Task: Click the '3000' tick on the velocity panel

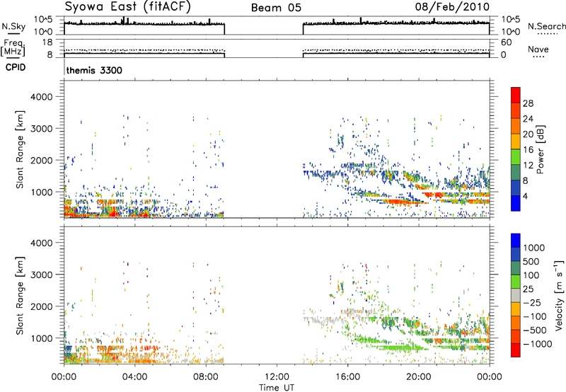Action: [42, 275]
